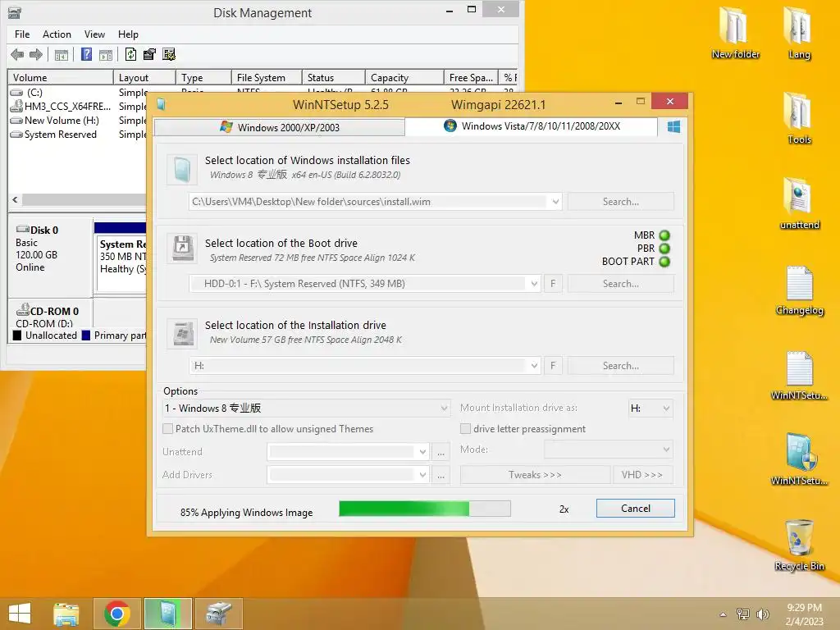This screenshot has width=840, height=630.
Task: Open the Mount Installation drive letter dropdown
Action: click(x=651, y=409)
